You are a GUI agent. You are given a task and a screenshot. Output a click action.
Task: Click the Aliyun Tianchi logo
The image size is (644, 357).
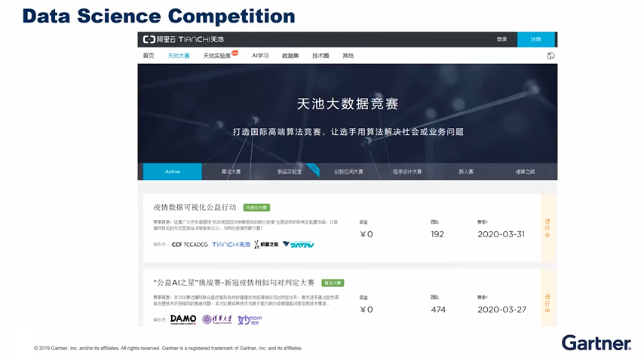pyautogui.click(x=182, y=39)
